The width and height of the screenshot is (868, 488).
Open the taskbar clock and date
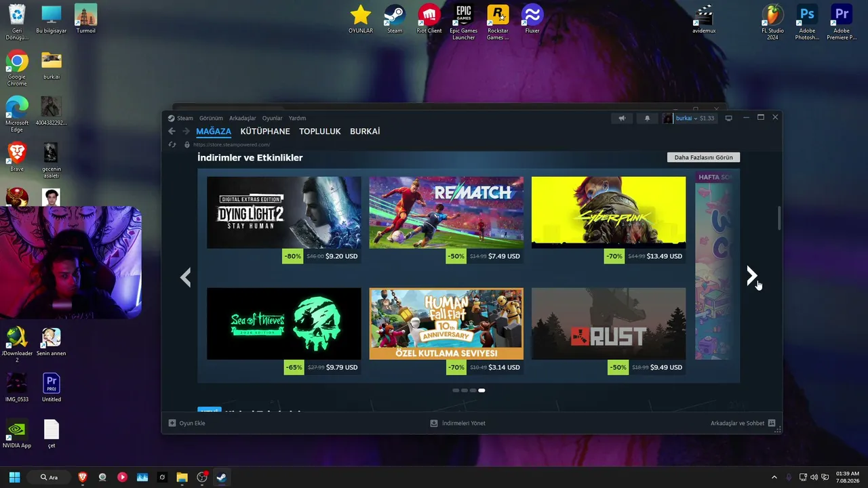click(848, 477)
